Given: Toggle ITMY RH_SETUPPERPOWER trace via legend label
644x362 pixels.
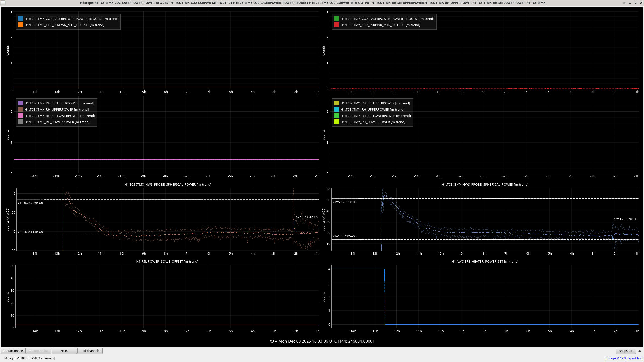Looking at the screenshot, I should (375, 103).
